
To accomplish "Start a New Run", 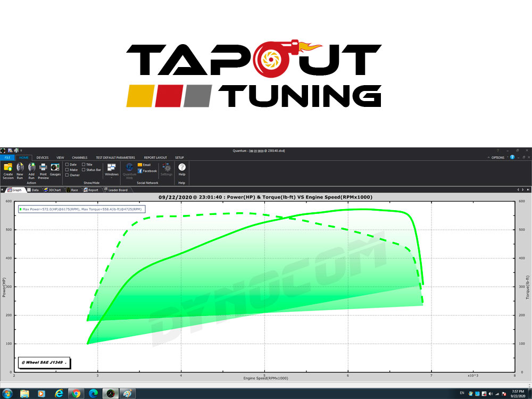I will (20, 171).
